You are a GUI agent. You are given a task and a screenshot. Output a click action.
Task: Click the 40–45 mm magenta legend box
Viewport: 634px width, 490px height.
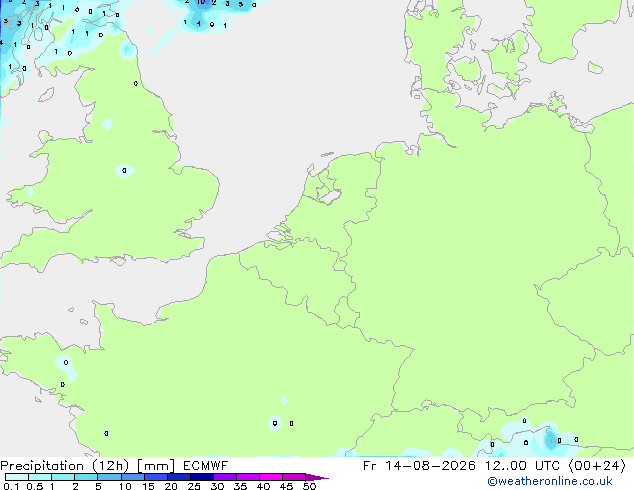(271, 477)
